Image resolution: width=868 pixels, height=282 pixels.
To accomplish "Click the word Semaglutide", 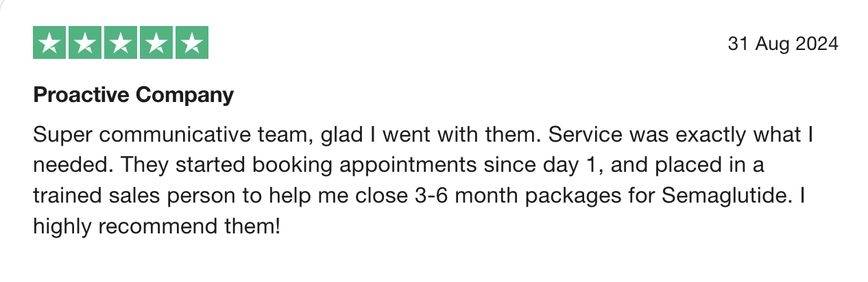I will pyautogui.click(x=725, y=196).
